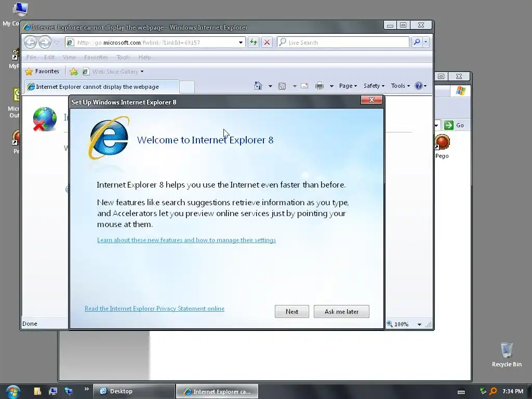
Task: Click the clock showing 7:34 PM
Action: [x=513, y=391]
